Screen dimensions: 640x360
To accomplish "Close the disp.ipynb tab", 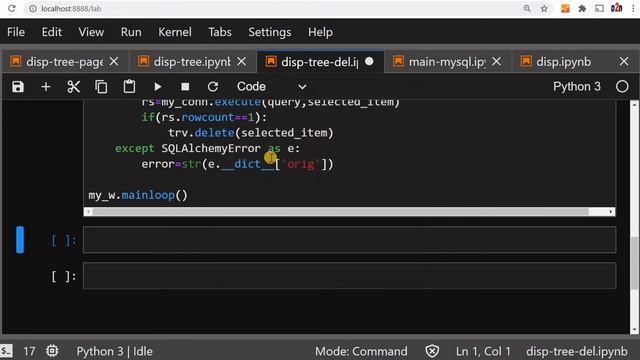I will pos(624,62).
